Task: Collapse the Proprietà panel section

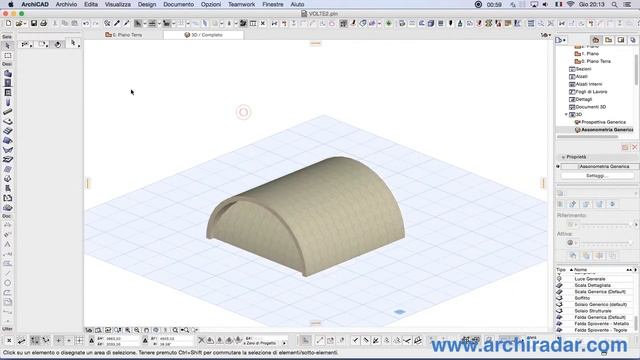Action: 563,157
